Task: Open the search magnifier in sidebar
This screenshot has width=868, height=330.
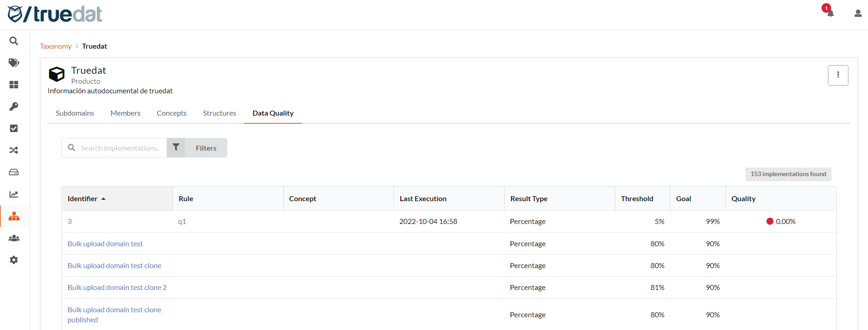Action: (14, 41)
